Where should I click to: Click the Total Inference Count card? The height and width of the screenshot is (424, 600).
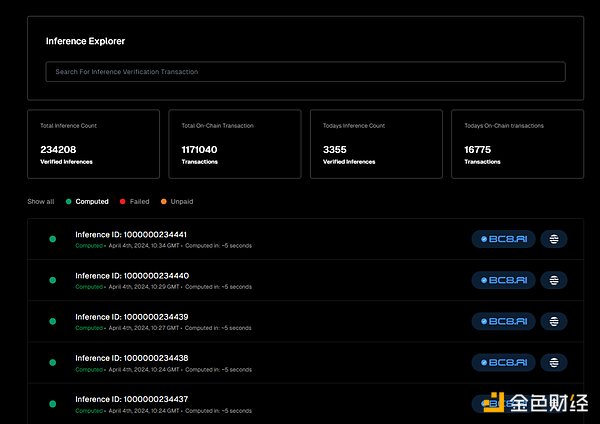pos(93,144)
